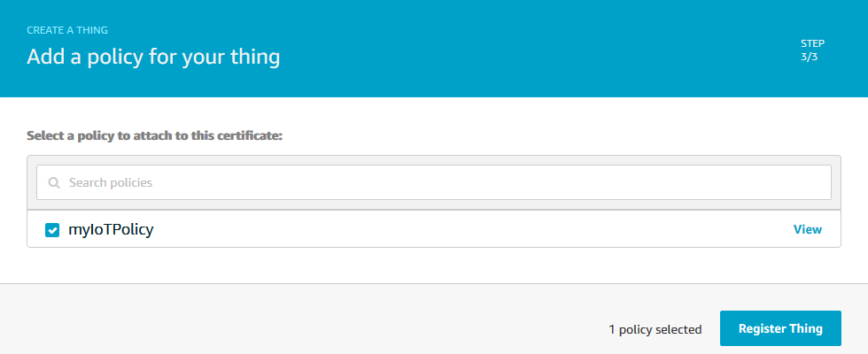
Task: Click the "Select a policy to attach" label
Action: (155, 137)
